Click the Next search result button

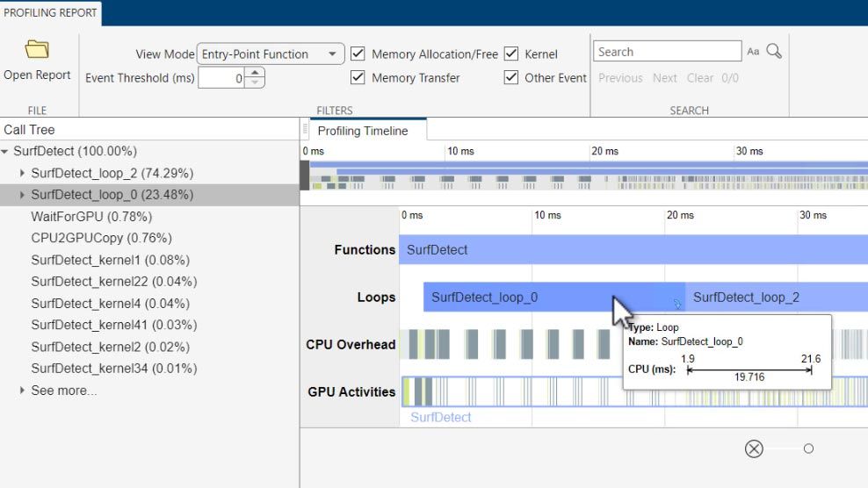coord(664,78)
